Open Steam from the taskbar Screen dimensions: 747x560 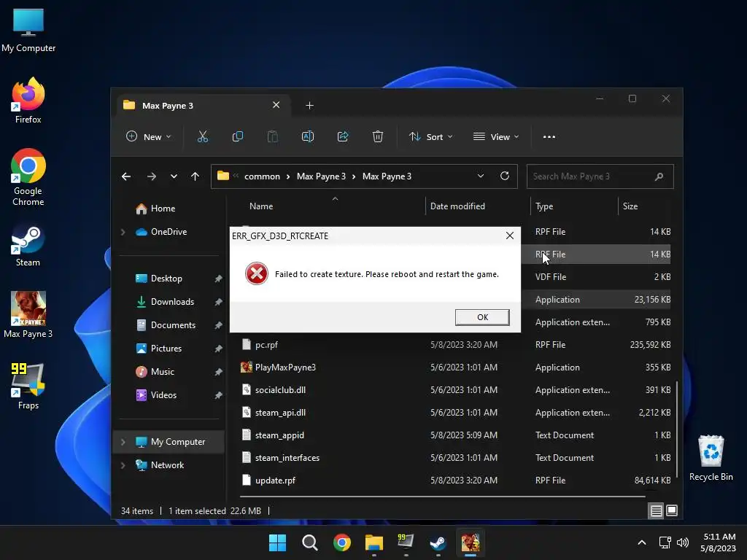pyautogui.click(x=438, y=542)
